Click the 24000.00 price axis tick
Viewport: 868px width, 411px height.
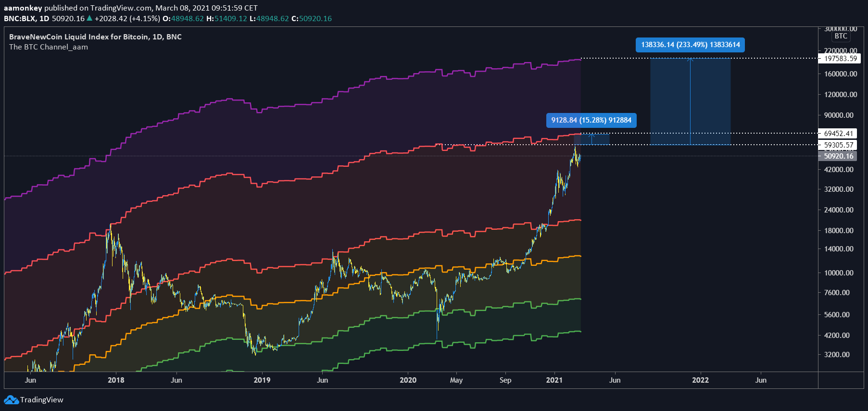coord(839,210)
